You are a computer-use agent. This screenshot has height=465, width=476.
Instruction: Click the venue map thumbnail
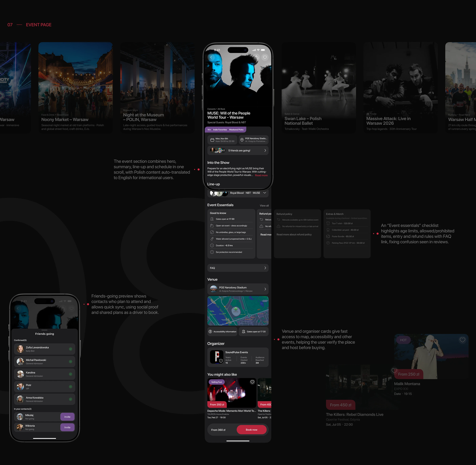238,311
